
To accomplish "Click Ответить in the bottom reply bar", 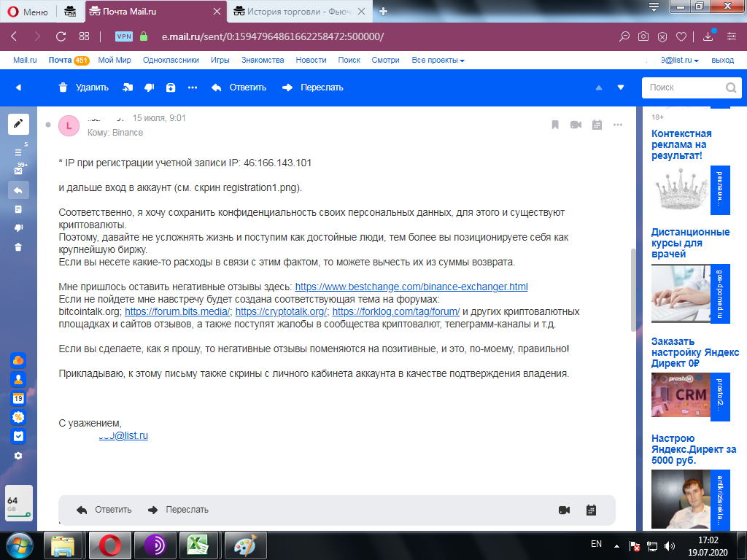I will coord(104,510).
